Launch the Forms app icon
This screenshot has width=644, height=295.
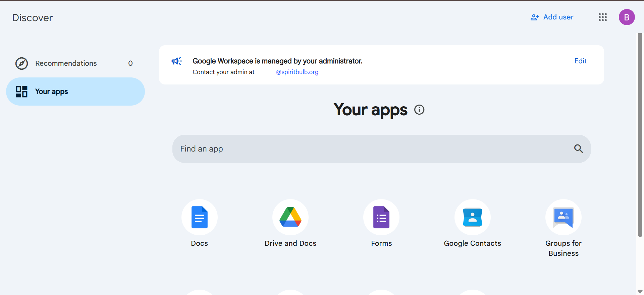[381, 217]
